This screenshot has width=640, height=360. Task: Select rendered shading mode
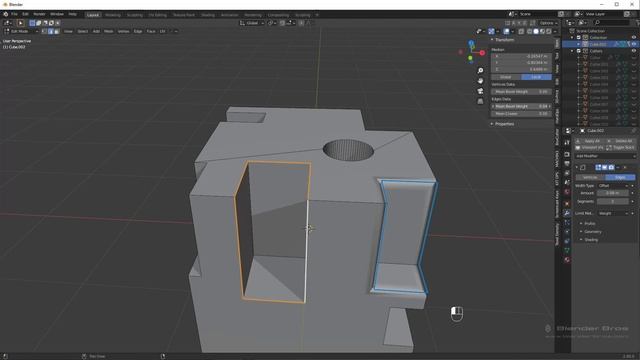click(549, 31)
